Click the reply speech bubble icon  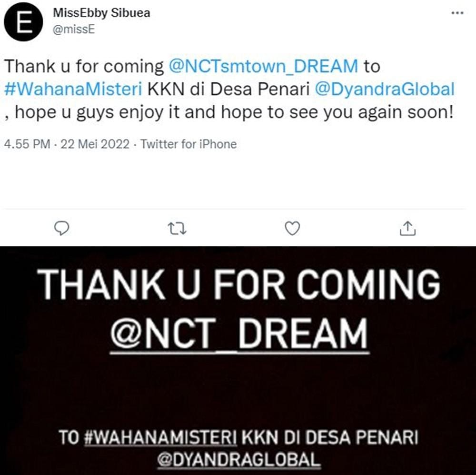(x=61, y=228)
